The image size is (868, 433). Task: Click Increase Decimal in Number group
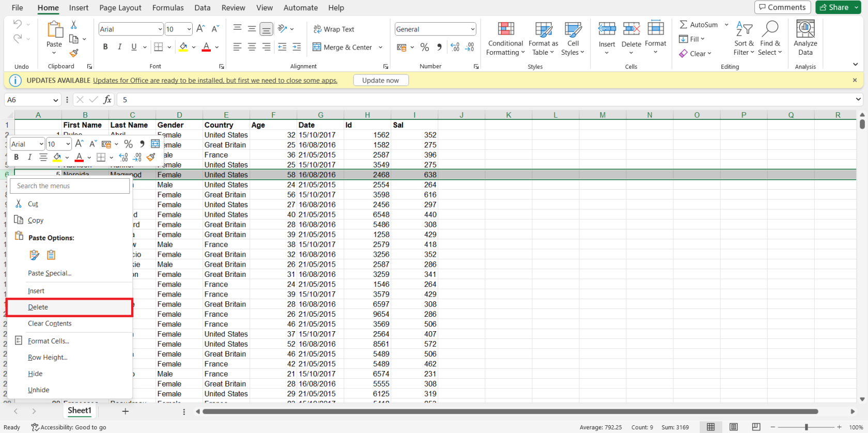[455, 47]
